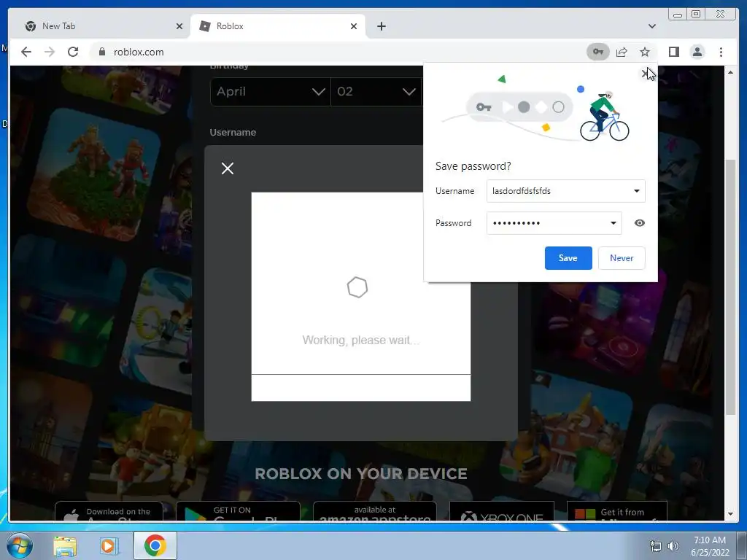The image size is (747, 560).
Task: Open File Explorer from the taskbar
Action: tap(65, 545)
